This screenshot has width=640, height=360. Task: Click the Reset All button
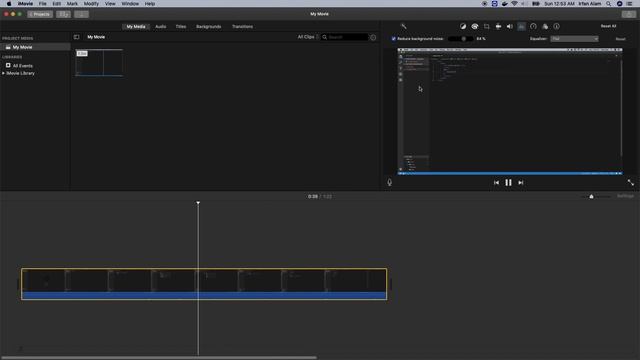(608, 26)
